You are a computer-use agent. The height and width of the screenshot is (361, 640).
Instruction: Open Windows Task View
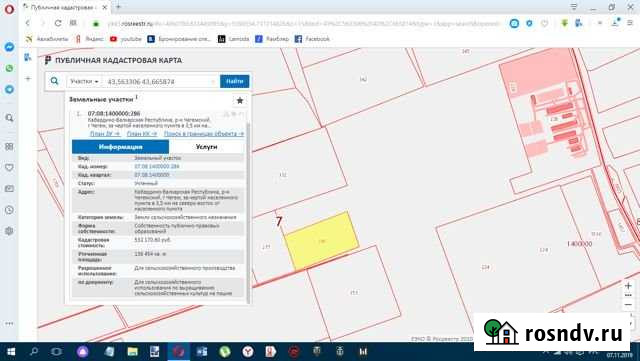click(x=57, y=351)
